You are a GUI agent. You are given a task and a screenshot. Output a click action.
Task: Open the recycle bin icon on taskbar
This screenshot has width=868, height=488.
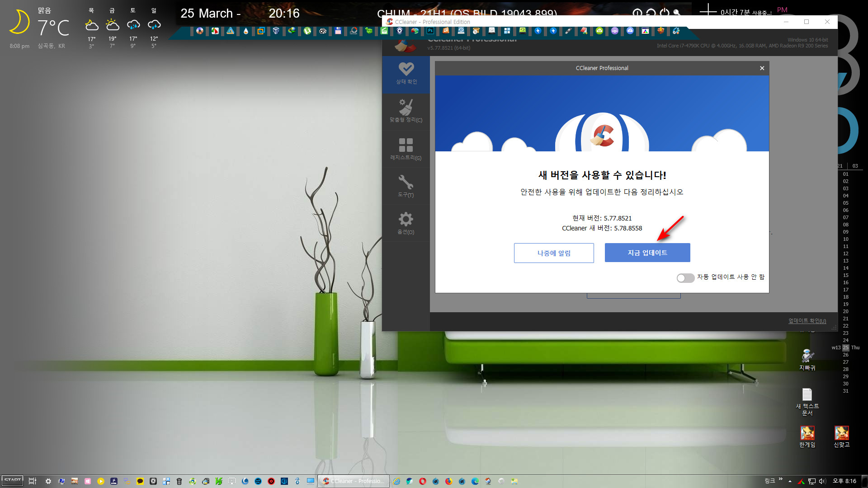pyautogui.click(x=179, y=481)
